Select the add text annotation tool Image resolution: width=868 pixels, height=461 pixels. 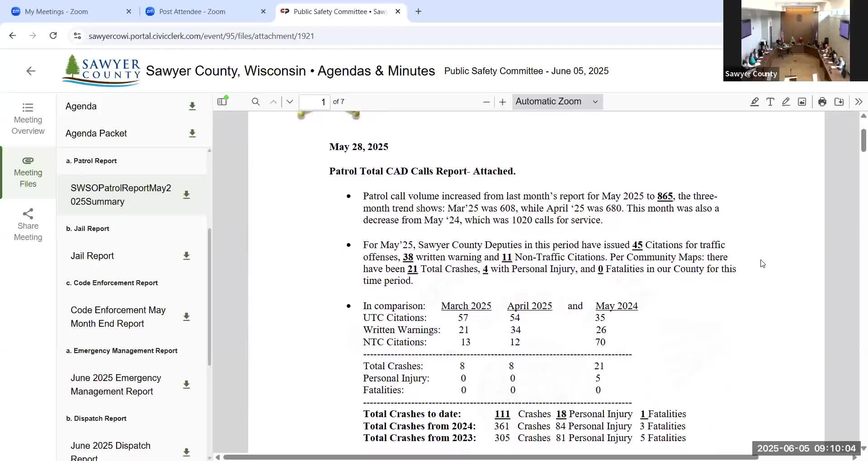770,102
